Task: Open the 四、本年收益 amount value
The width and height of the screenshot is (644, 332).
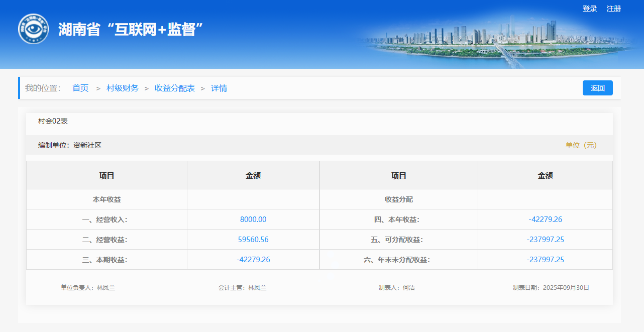Action: pyautogui.click(x=545, y=219)
